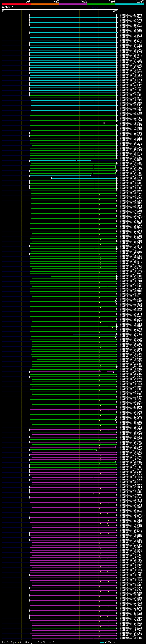Select label UniRef100_Q8FNP9

(131, 560)
